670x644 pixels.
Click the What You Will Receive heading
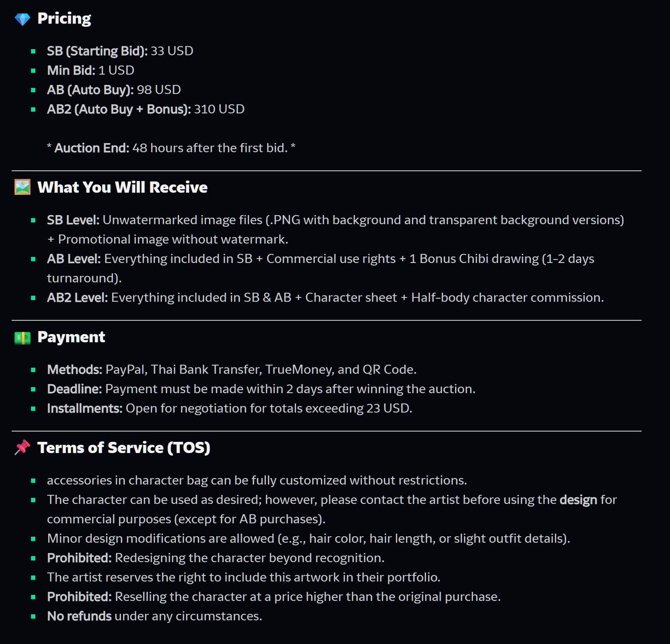[122, 187]
